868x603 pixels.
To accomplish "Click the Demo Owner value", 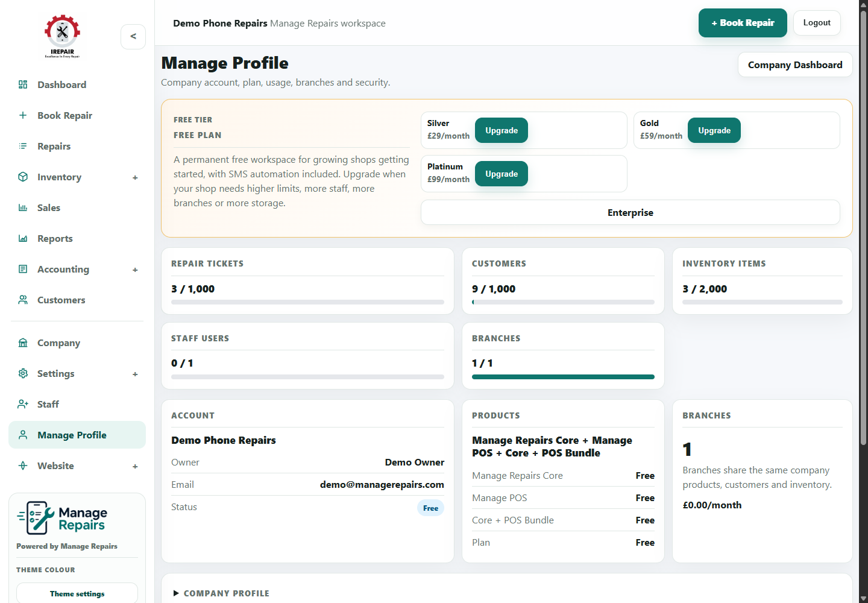I will [x=415, y=463].
